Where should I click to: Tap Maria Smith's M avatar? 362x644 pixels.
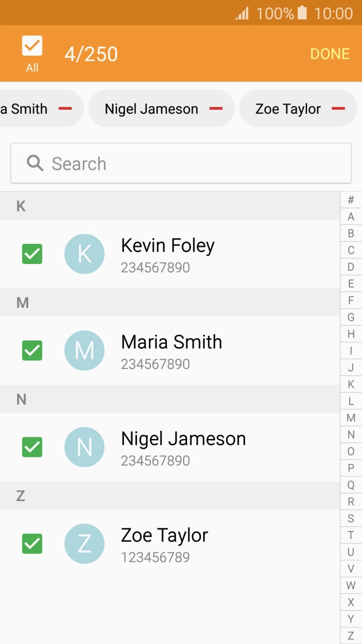(84, 350)
